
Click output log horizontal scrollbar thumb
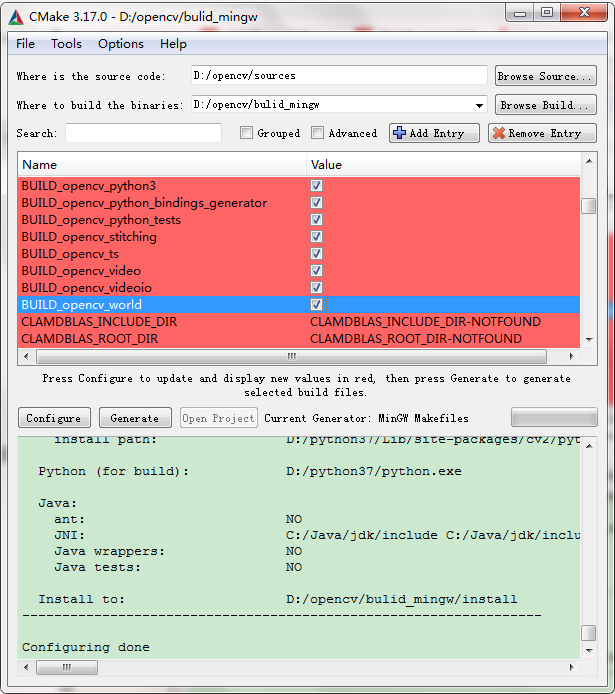67,667
